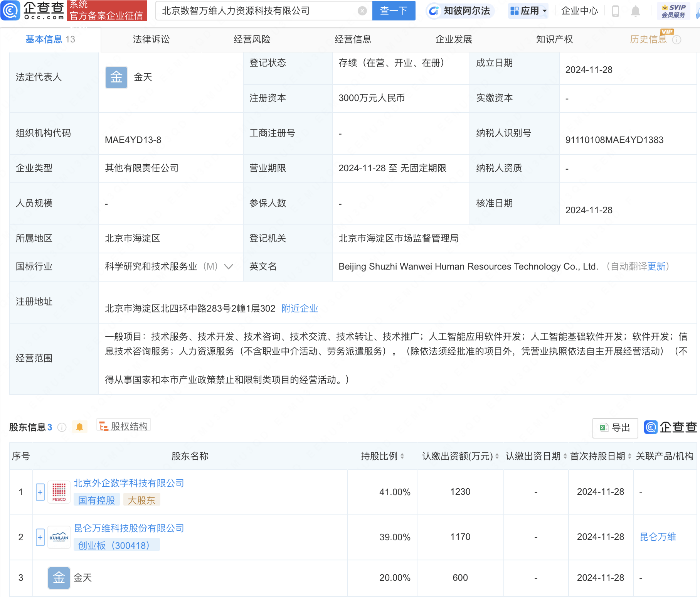Click the 企查查 logo above shareholder table

(671, 427)
